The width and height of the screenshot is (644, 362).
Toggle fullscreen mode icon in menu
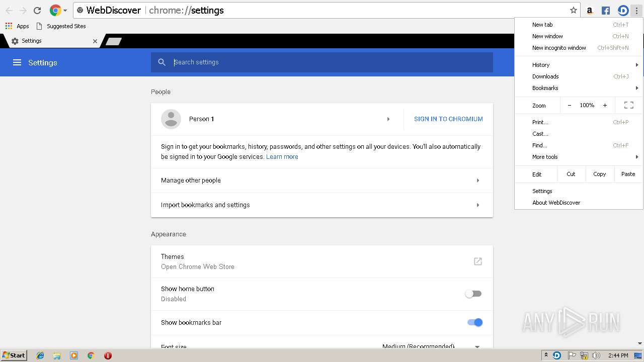629,106
